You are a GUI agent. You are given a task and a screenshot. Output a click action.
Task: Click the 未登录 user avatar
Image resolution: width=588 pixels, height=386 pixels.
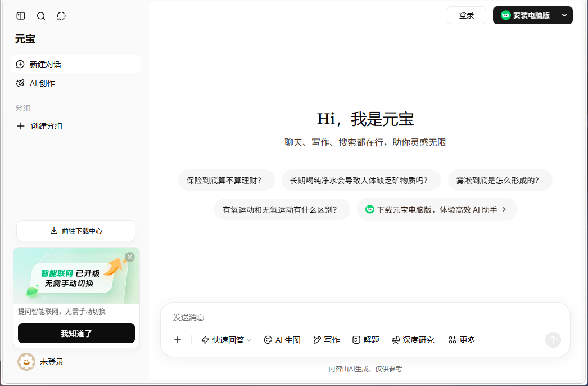[x=26, y=362]
